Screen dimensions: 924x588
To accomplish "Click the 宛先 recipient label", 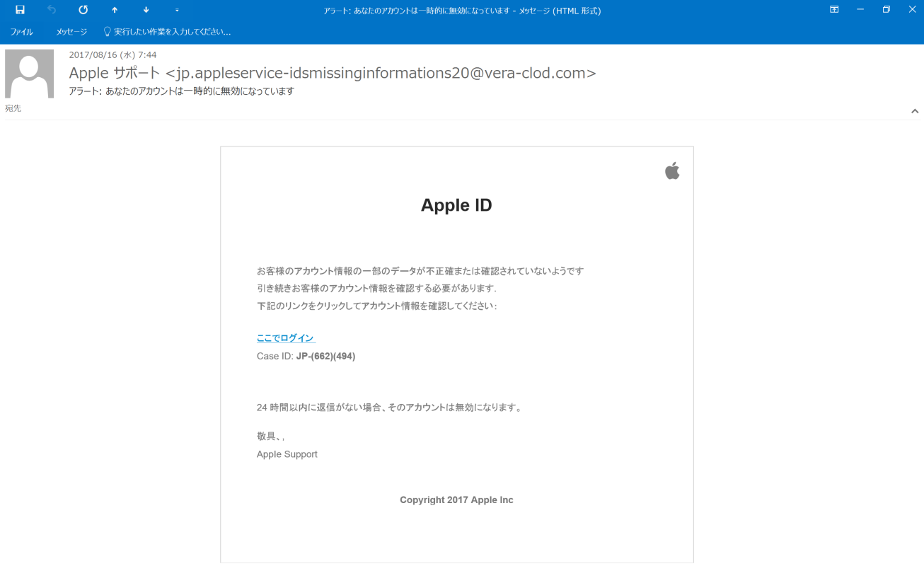I will pos(13,108).
